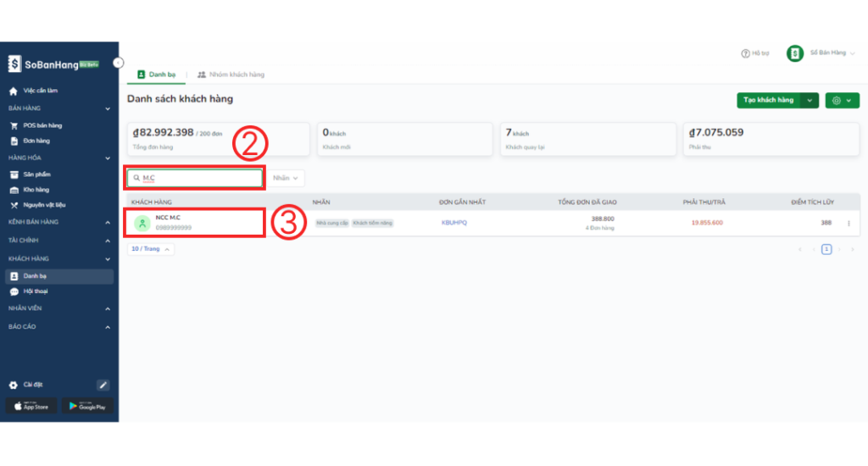Open the Google Play download badge
Viewport: 868px width, 466px height.
point(87,406)
